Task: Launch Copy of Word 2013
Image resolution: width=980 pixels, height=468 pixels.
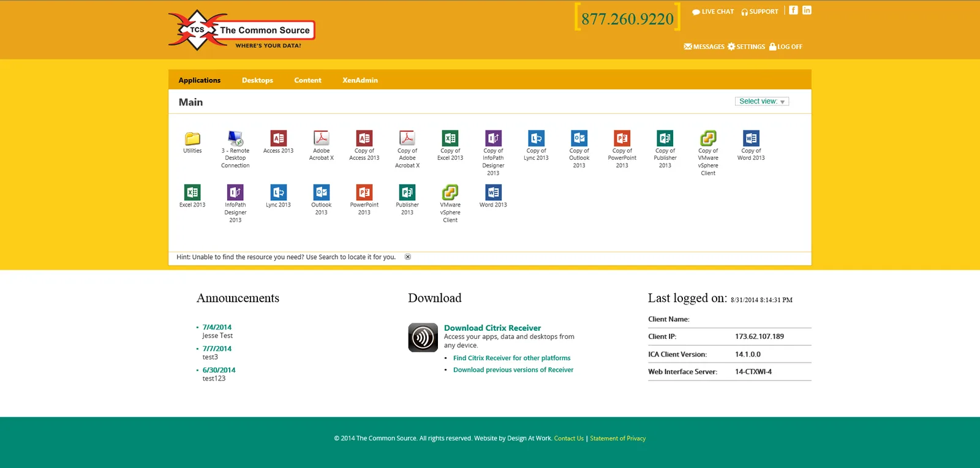Action: coord(751,138)
